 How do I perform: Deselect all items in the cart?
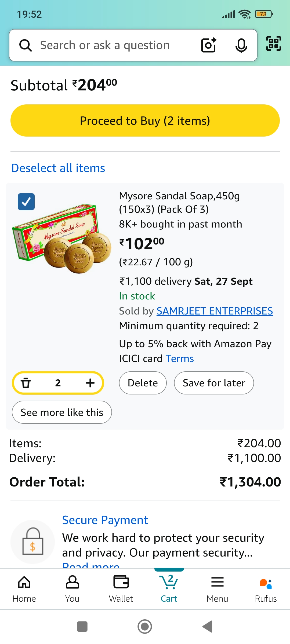tap(58, 168)
